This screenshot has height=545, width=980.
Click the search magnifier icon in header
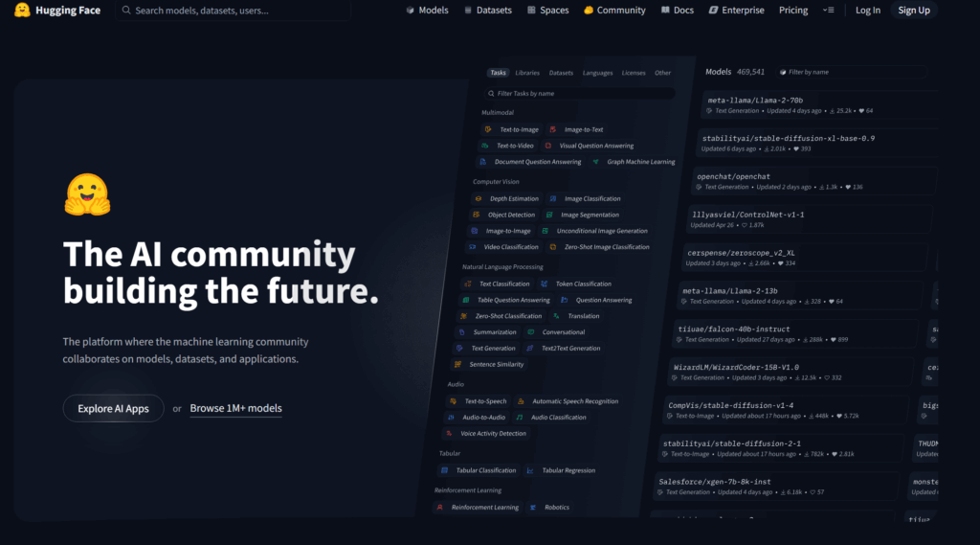click(126, 10)
